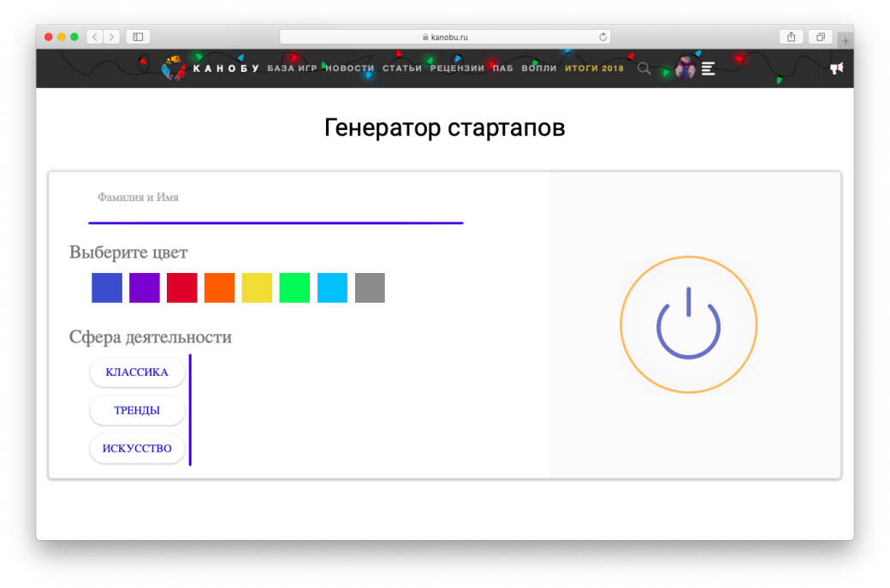This screenshot has height=588, width=890.
Task: Select the ИСКУССТВО category button
Action: click(137, 448)
